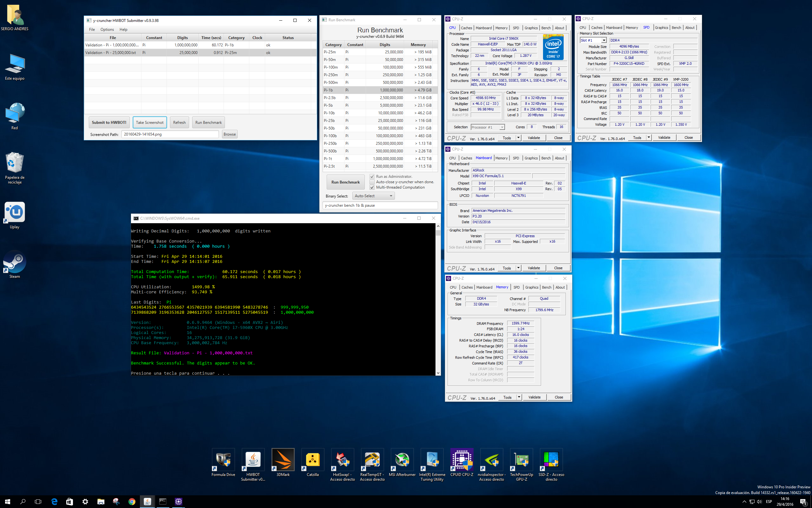Expand Tools arrow in CPU-Z SPD window
812x508 pixels.
[x=649, y=137]
